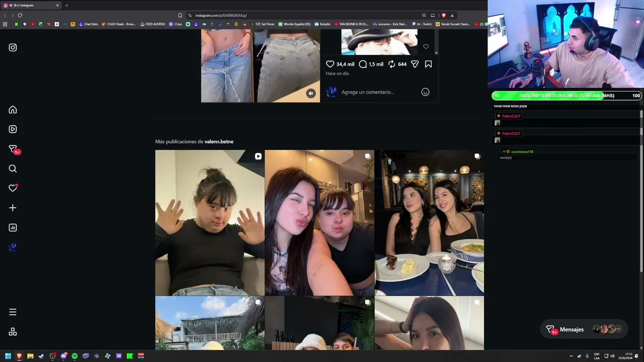
Task: Reload the page in the browser
Action: tap(20, 16)
